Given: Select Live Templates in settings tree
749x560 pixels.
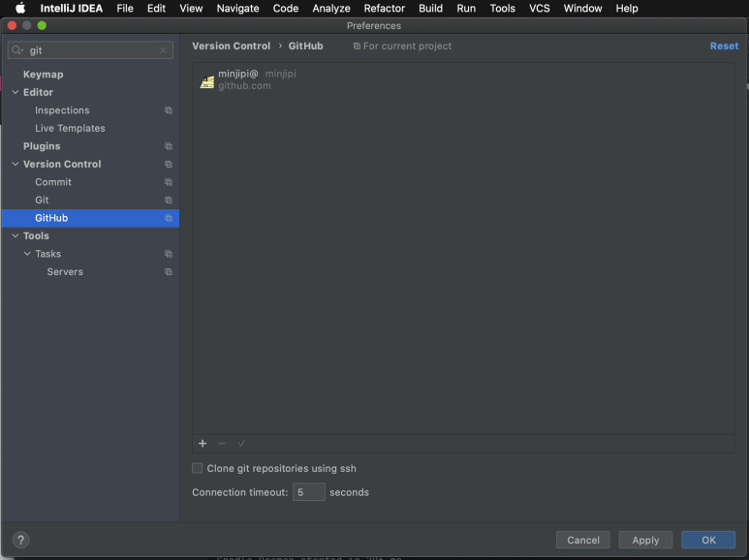Looking at the screenshot, I should 70,128.
